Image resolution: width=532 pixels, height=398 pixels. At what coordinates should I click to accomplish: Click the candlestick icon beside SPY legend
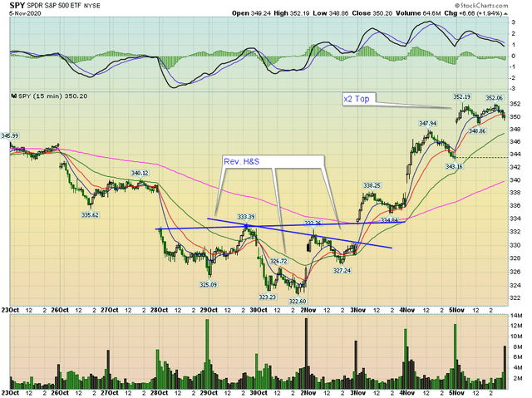pyautogui.click(x=14, y=96)
